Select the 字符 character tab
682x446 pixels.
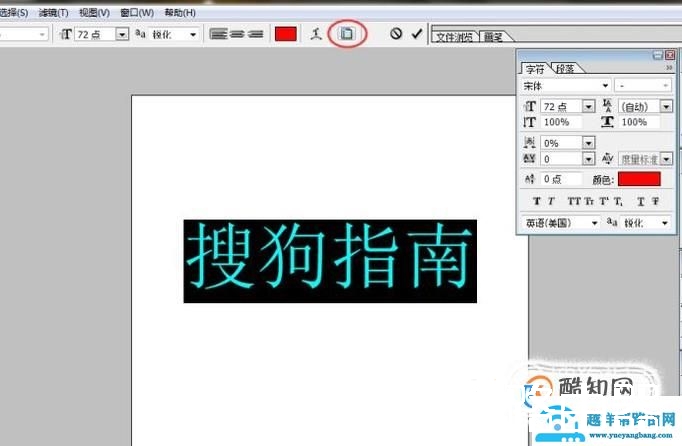(x=535, y=69)
